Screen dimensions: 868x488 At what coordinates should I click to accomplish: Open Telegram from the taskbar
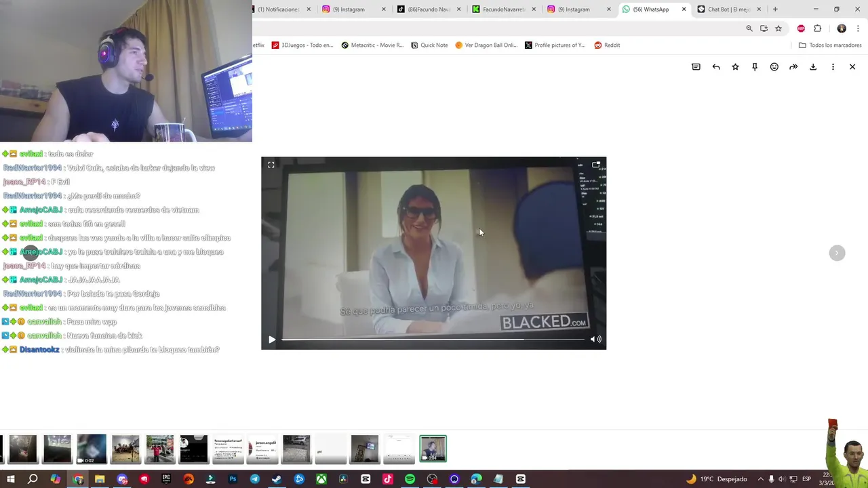coord(255,479)
